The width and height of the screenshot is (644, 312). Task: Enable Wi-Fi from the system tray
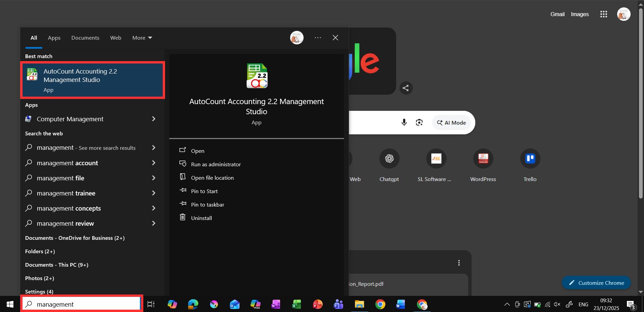(x=547, y=305)
